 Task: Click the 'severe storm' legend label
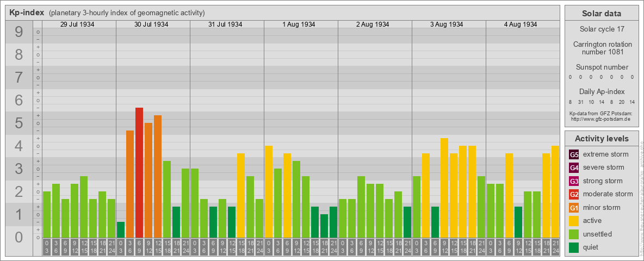click(604, 167)
